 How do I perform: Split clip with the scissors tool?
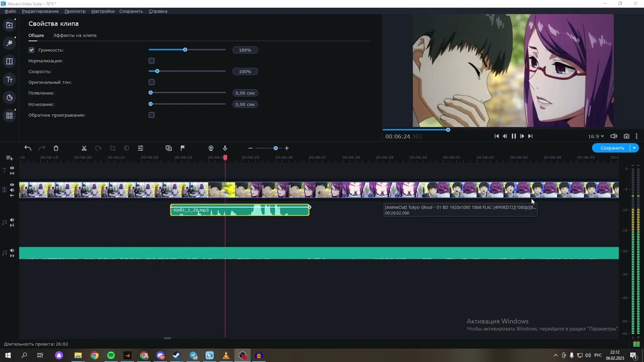[84, 148]
